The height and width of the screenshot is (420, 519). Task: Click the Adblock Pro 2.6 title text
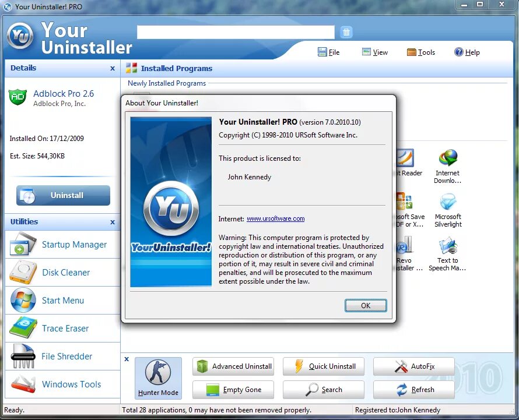(64, 94)
